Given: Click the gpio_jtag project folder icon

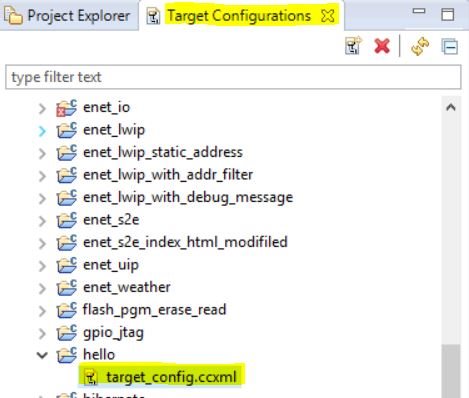Looking at the screenshot, I should pyautogui.click(x=67, y=333).
